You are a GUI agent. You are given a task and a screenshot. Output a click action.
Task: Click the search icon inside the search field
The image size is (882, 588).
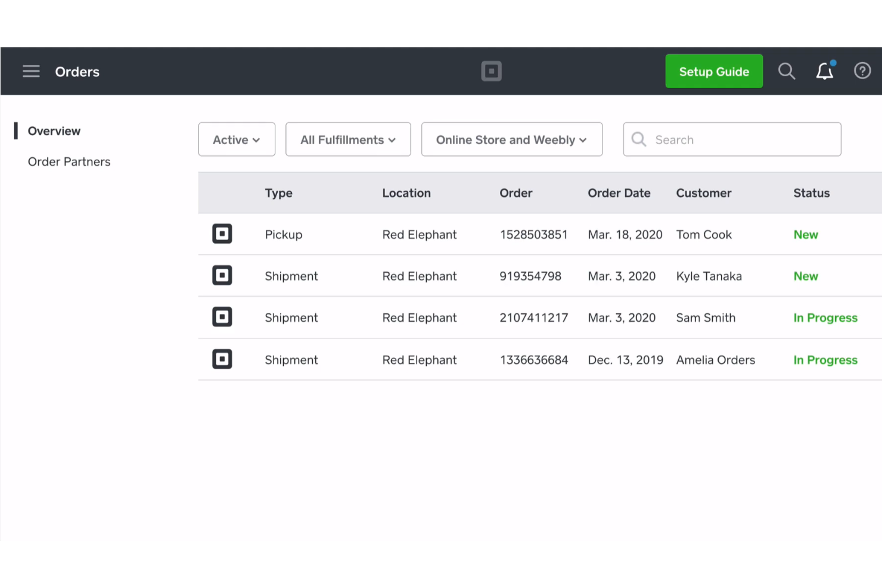pos(638,139)
